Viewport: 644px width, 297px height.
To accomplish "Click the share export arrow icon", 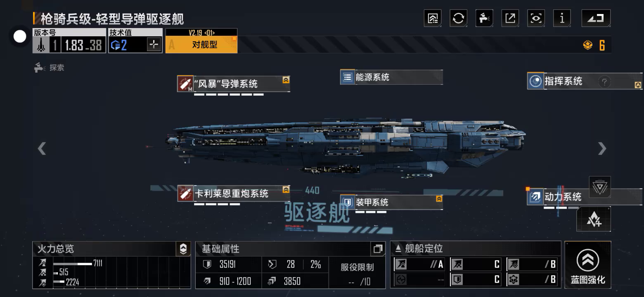I will [x=510, y=18].
